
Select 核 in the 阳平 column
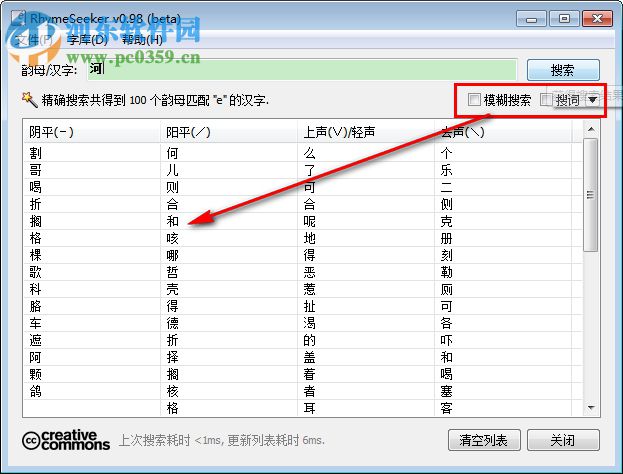172,391
